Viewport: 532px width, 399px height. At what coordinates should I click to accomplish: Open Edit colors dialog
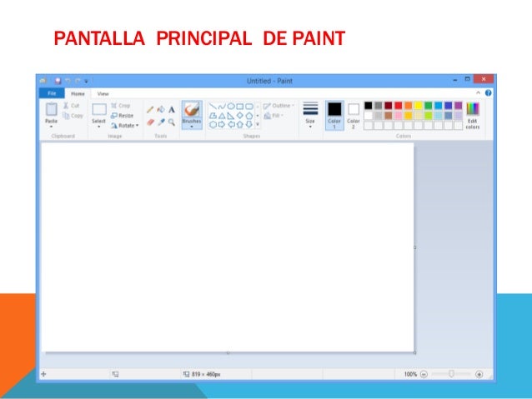(473, 115)
